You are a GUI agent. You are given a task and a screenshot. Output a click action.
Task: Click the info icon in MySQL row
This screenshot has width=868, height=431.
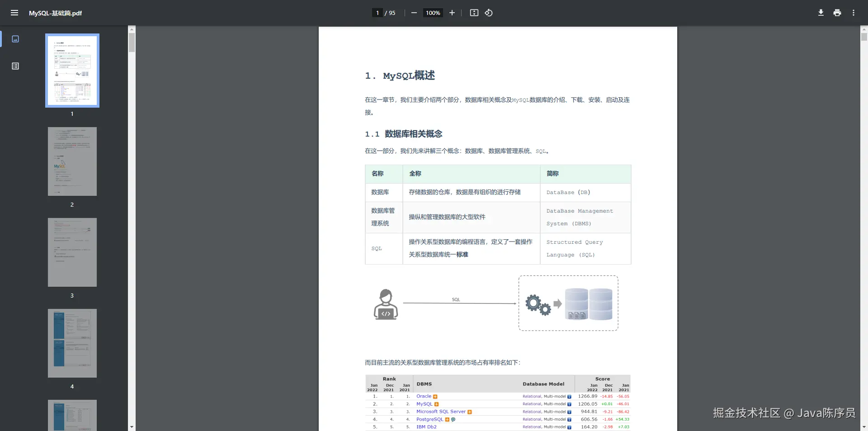(x=569, y=404)
